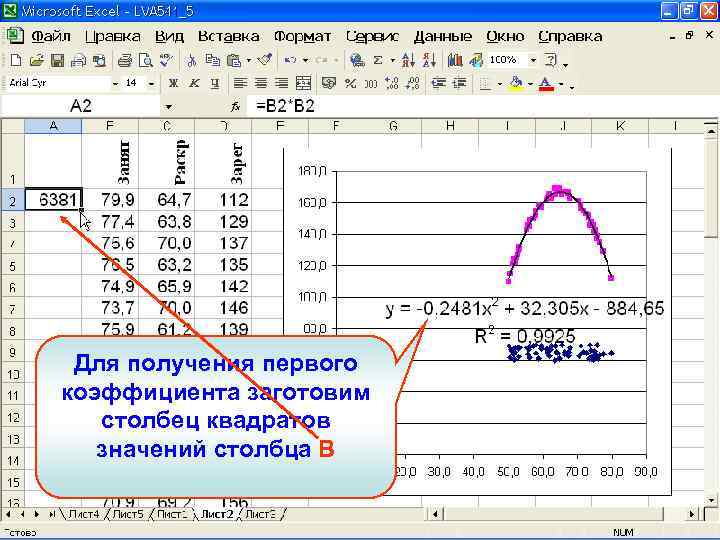Viewport: 720px width, 540px height.
Task: Run the spelling check icon
Action: (166, 60)
